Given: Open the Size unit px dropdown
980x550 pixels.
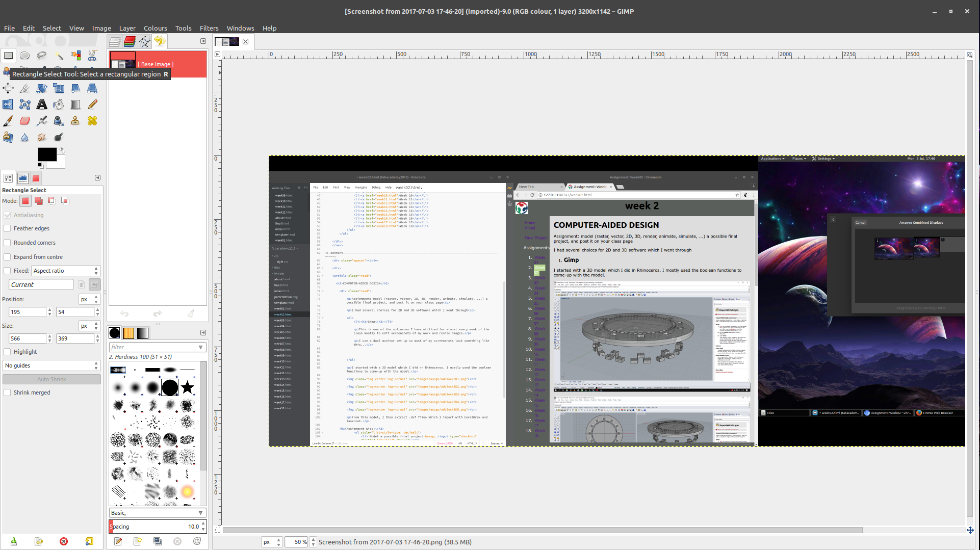Looking at the screenshot, I should point(89,326).
